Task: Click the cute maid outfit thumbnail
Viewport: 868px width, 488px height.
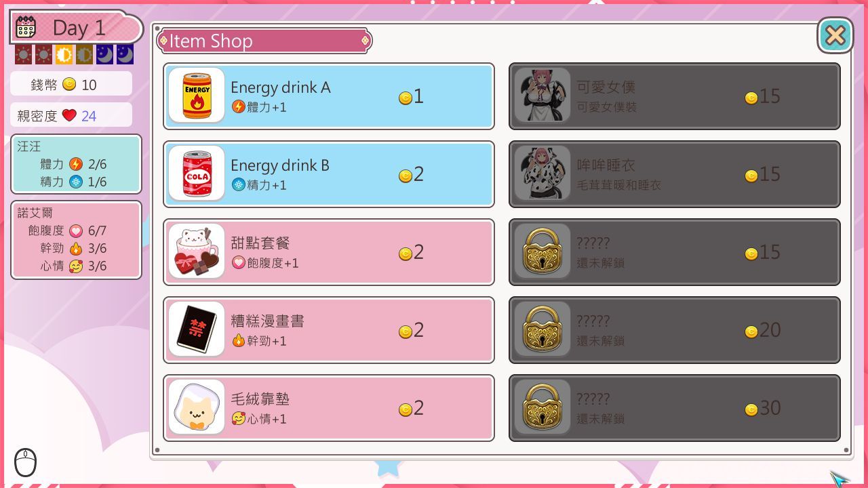Action: [x=542, y=96]
